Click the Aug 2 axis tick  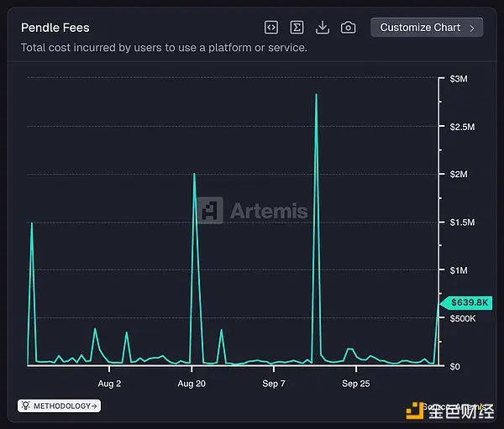click(x=109, y=369)
